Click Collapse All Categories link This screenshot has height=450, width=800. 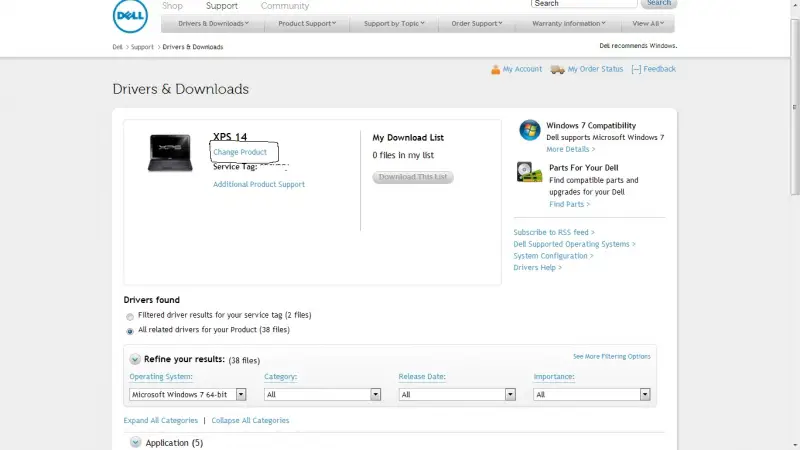tap(250, 420)
